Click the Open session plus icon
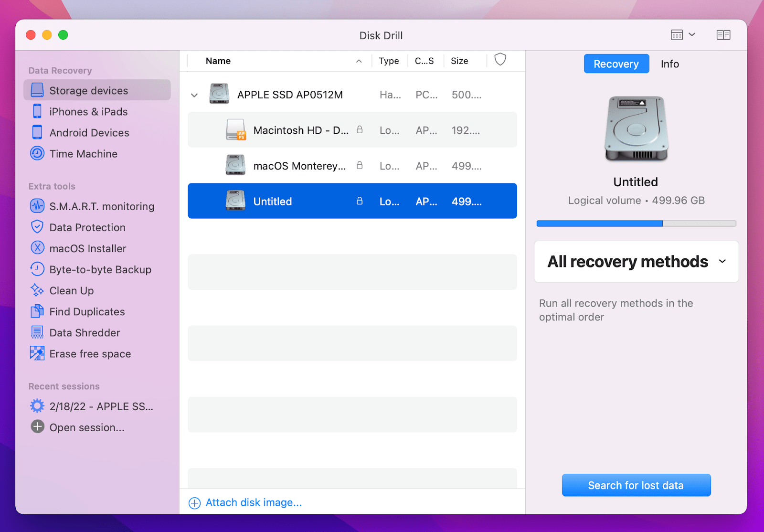 pyautogui.click(x=37, y=426)
